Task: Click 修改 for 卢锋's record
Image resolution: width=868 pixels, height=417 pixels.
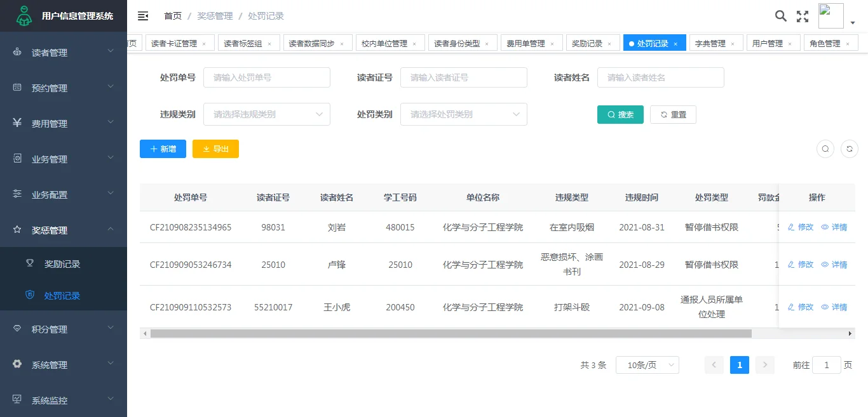Action: [x=801, y=265]
